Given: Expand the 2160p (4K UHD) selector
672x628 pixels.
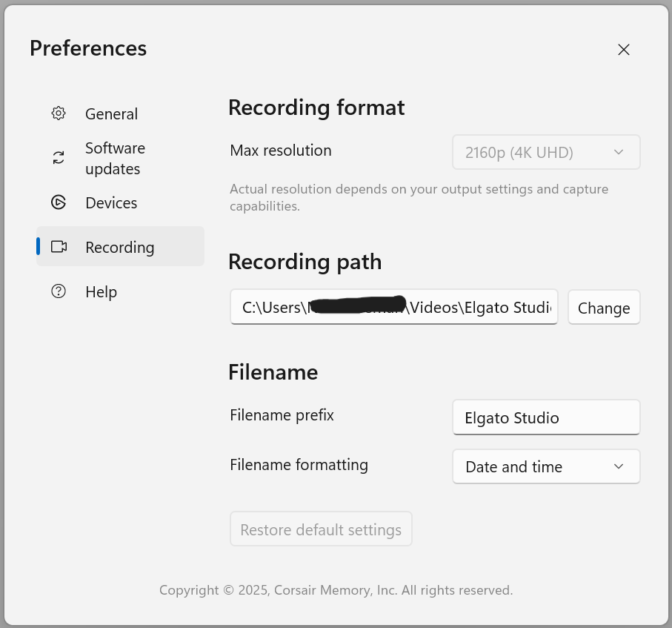Looking at the screenshot, I should [546, 152].
